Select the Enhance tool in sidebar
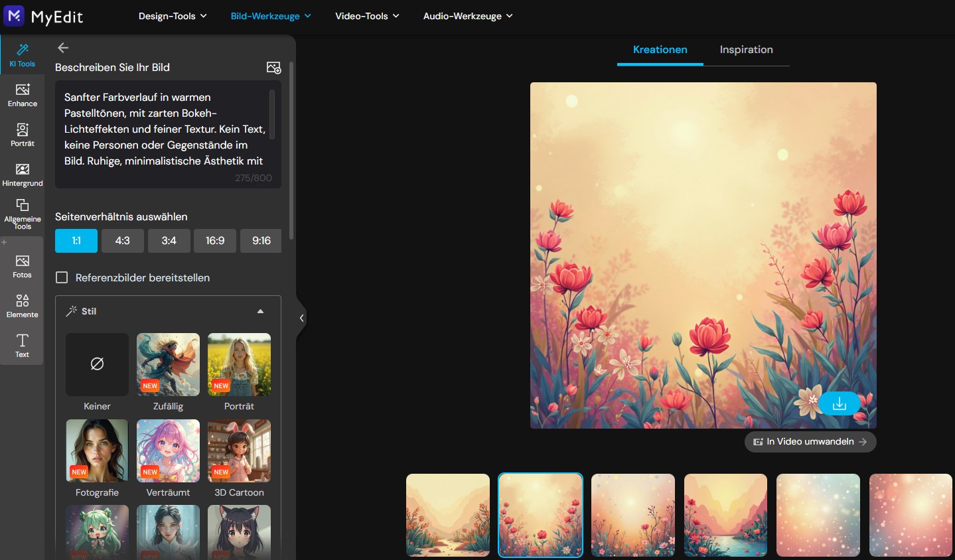Image resolution: width=955 pixels, height=560 pixels. (x=22, y=95)
